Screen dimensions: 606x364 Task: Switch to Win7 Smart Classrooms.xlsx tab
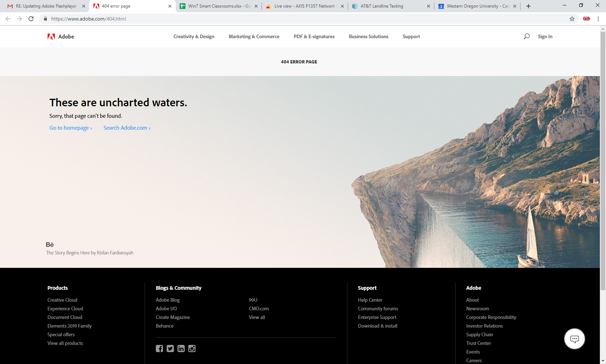point(219,6)
